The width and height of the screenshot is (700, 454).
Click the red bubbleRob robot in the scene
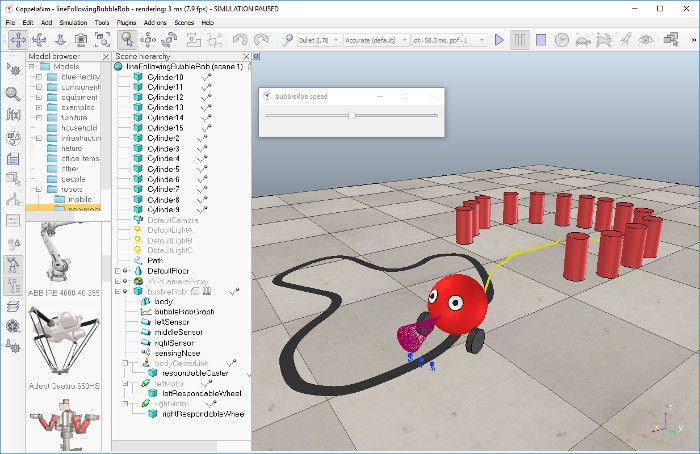458,304
